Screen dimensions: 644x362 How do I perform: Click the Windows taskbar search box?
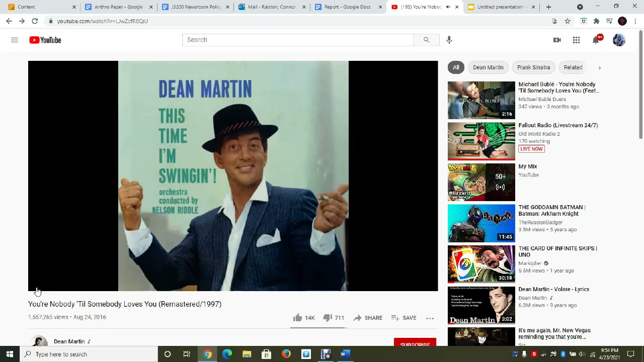click(x=89, y=354)
